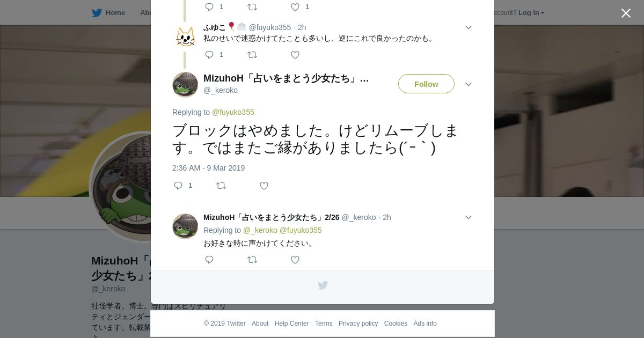Go to Twitter Home in top navigation
This screenshot has height=338, width=644.
108,12
